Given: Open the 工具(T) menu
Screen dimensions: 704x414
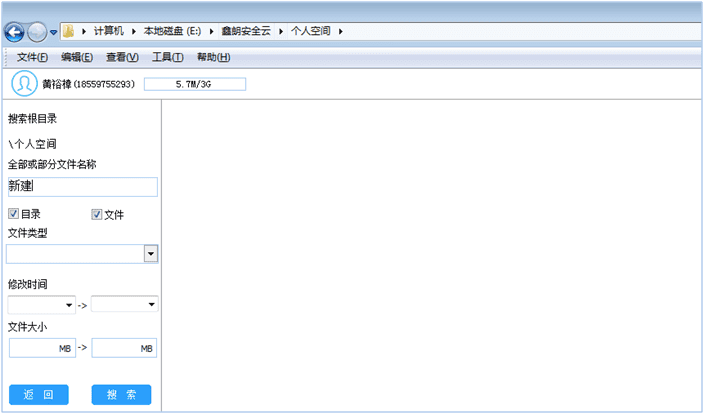Looking at the screenshot, I should pyautogui.click(x=167, y=57).
